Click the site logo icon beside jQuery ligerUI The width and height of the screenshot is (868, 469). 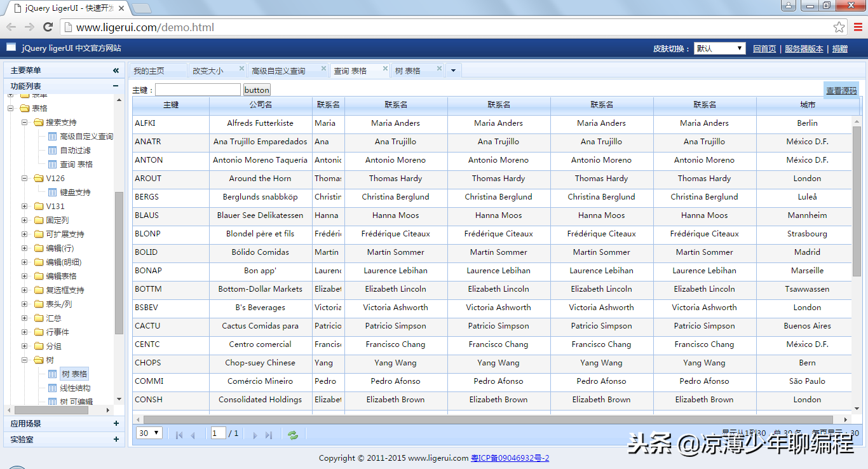(x=11, y=47)
